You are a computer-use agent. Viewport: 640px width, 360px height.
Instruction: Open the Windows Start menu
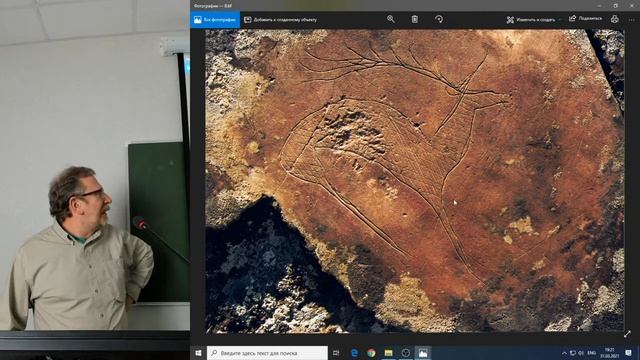(x=198, y=353)
